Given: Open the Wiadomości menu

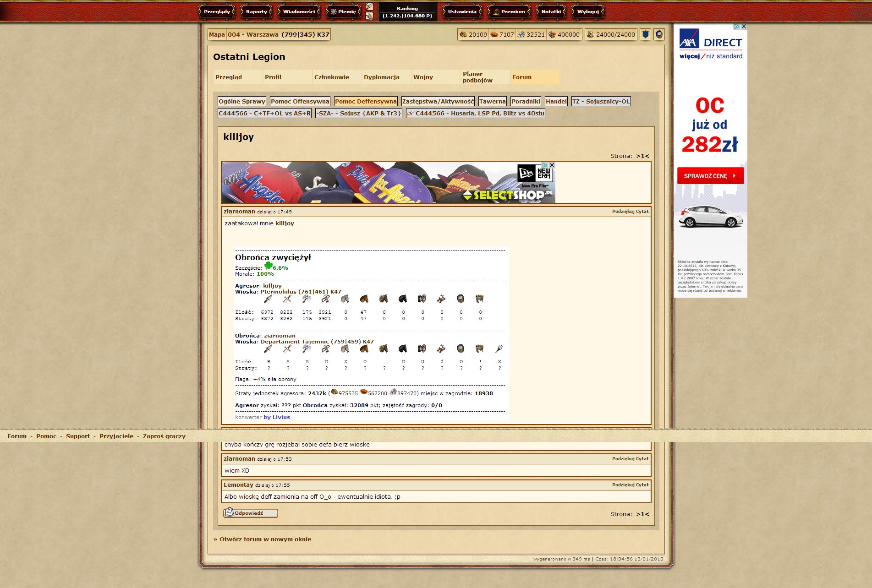Looking at the screenshot, I should click(299, 12).
